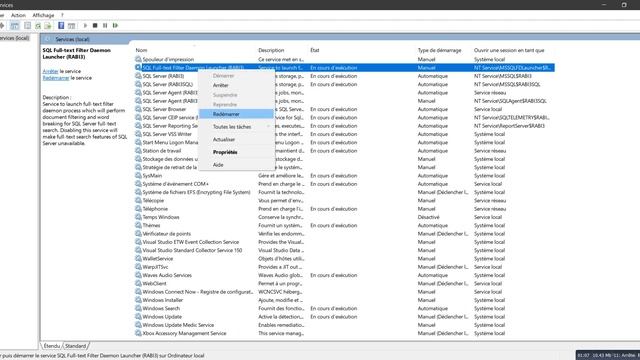Switch to the Standard tab

tap(76, 346)
